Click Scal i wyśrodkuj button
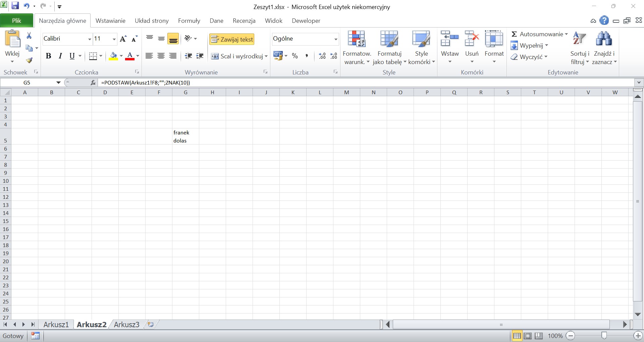The height and width of the screenshot is (342, 644). [236, 56]
